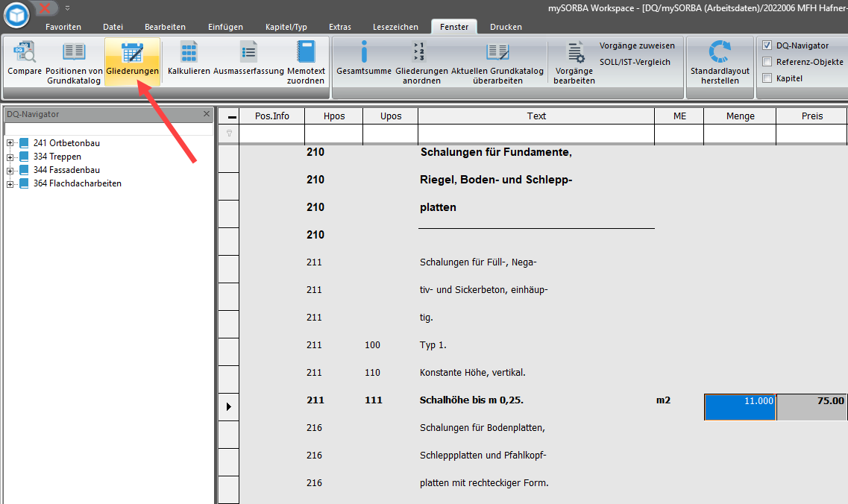This screenshot has width=848, height=504.
Task: Open Positionen von Grundkatalog
Action: click(74, 62)
